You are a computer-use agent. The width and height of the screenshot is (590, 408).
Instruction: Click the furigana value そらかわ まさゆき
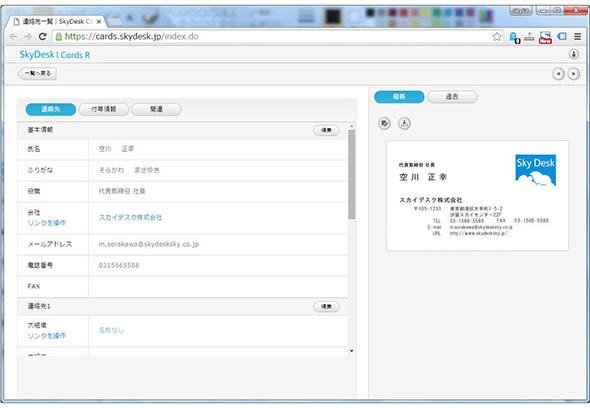click(129, 170)
